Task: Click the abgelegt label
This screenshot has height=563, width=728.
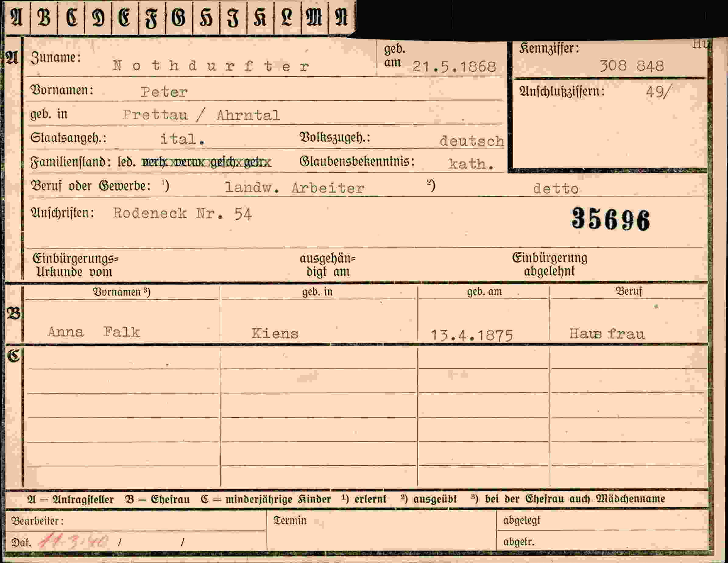Action: pyautogui.click(x=522, y=520)
